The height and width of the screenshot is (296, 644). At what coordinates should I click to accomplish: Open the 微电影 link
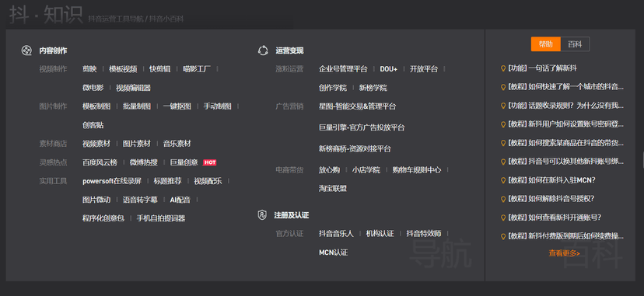(93, 88)
